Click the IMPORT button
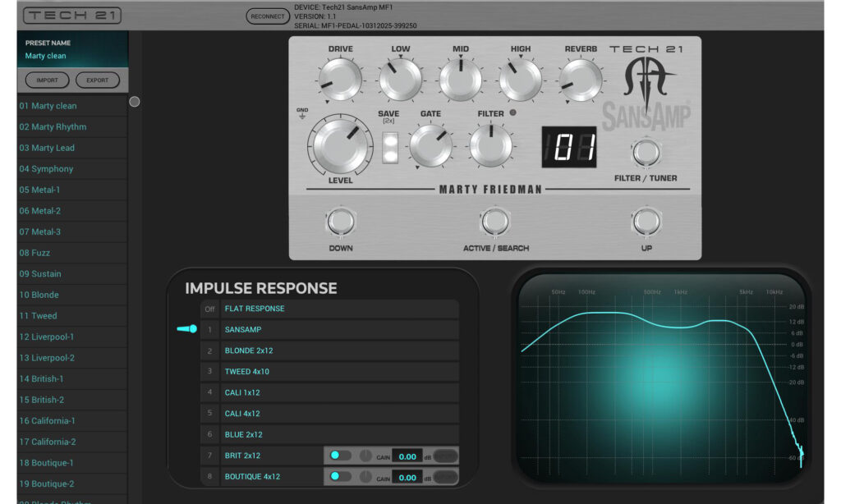 click(47, 80)
